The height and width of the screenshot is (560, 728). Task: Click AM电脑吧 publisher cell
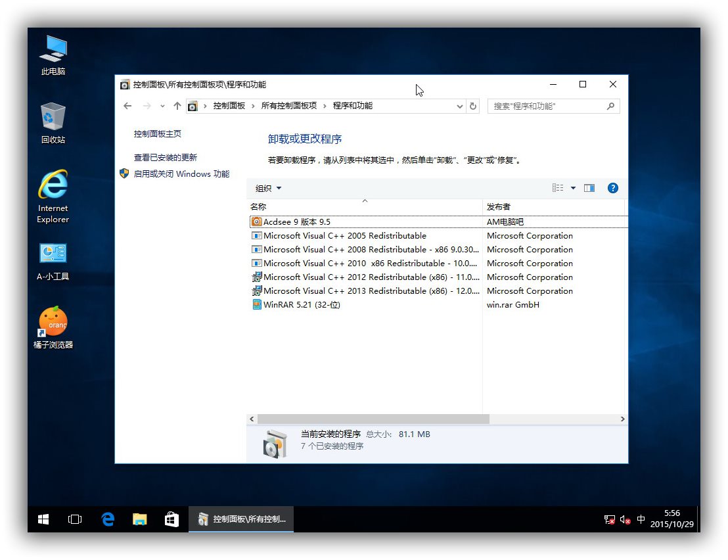505,222
